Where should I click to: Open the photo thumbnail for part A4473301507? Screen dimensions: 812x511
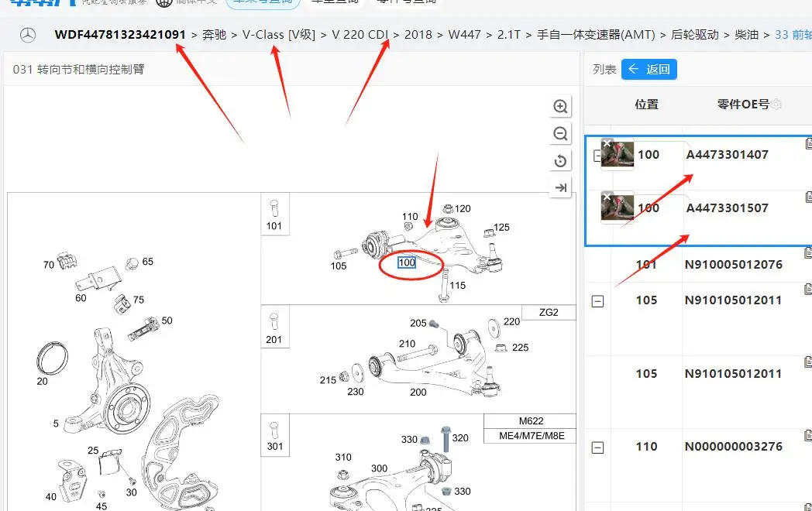coord(618,207)
